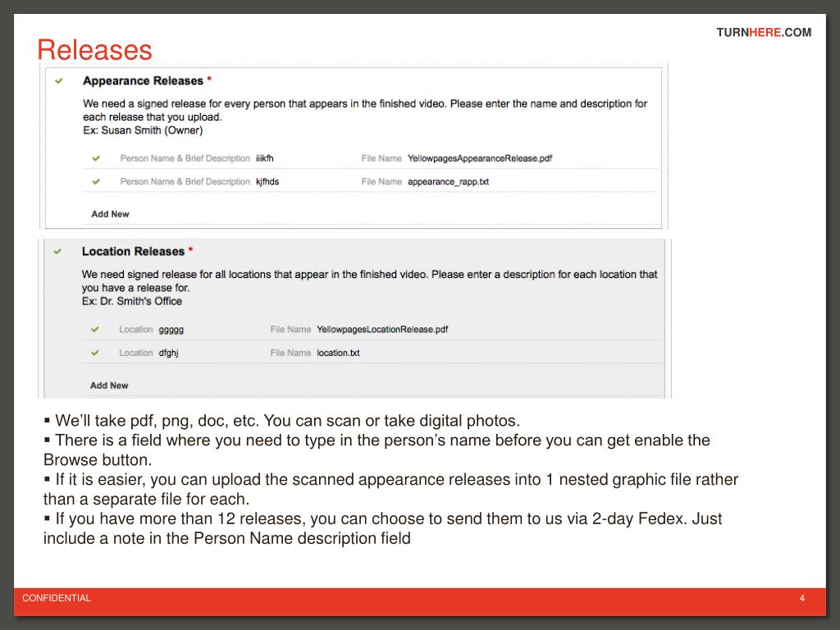Click the Person Name & Brief Description label for iiikfh

185,158
